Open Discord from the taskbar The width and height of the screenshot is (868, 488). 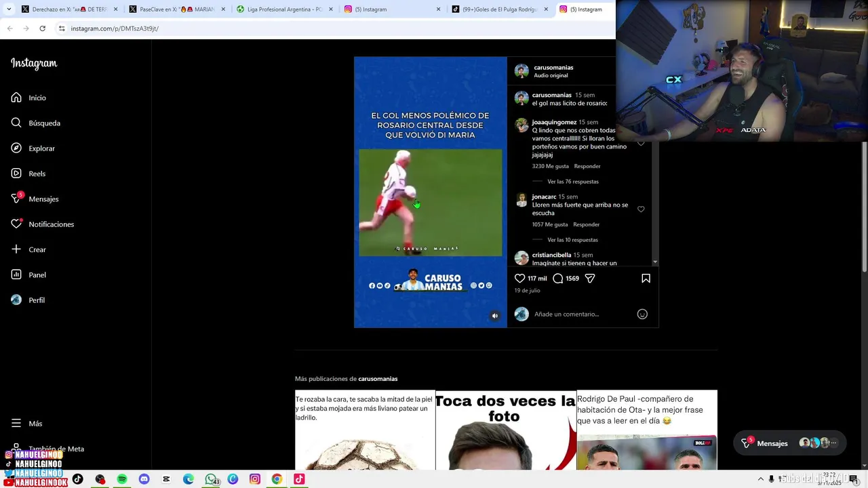pyautogui.click(x=144, y=479)
